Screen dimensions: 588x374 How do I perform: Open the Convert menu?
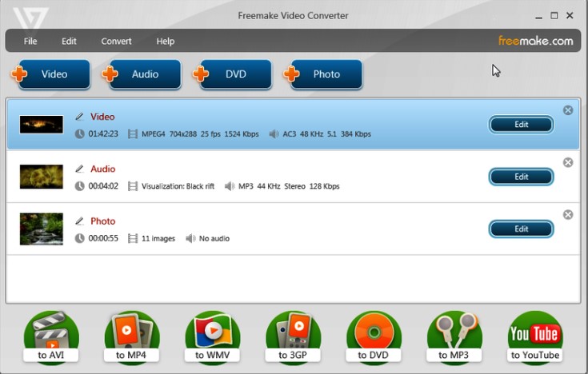click(x=116, y=42)
